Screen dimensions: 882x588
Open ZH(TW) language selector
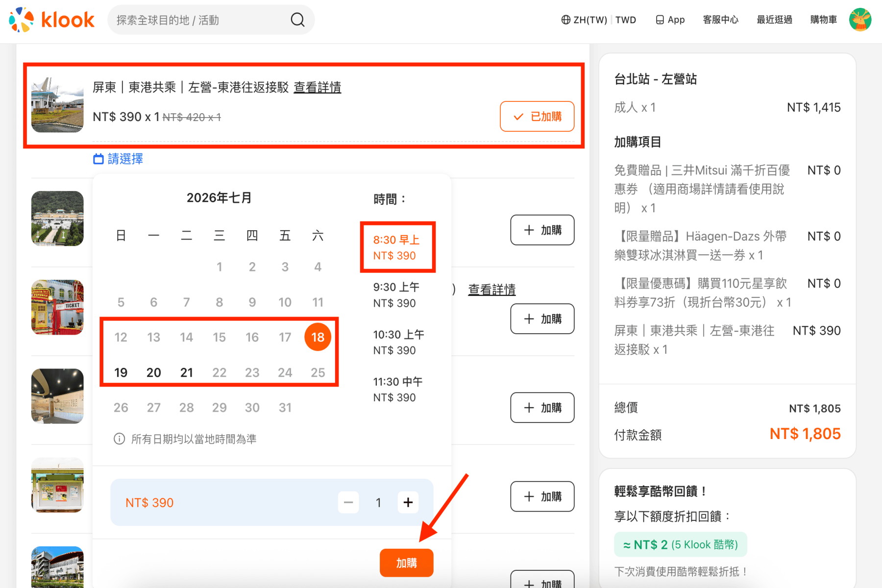pos(584,20)
